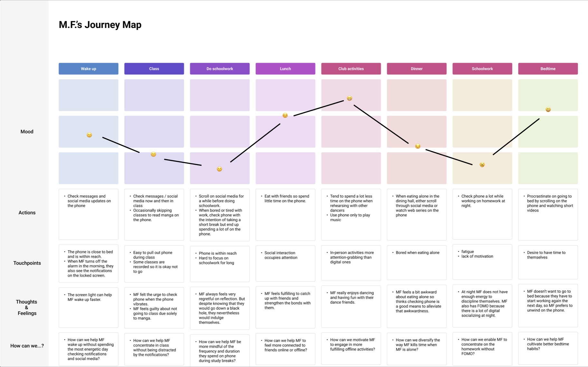Select the blue Wake up stage header
The image size is (588, 367).
(x=89, y=69)
